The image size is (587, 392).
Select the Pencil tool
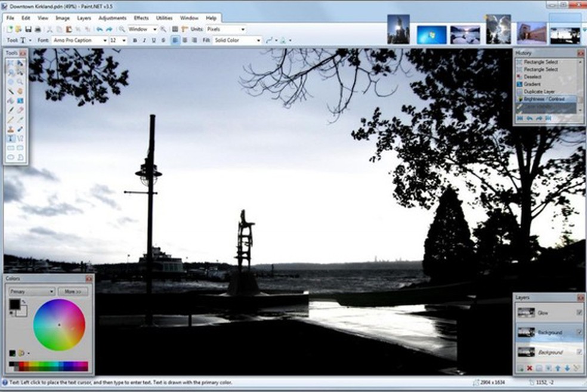coord(11,119)
